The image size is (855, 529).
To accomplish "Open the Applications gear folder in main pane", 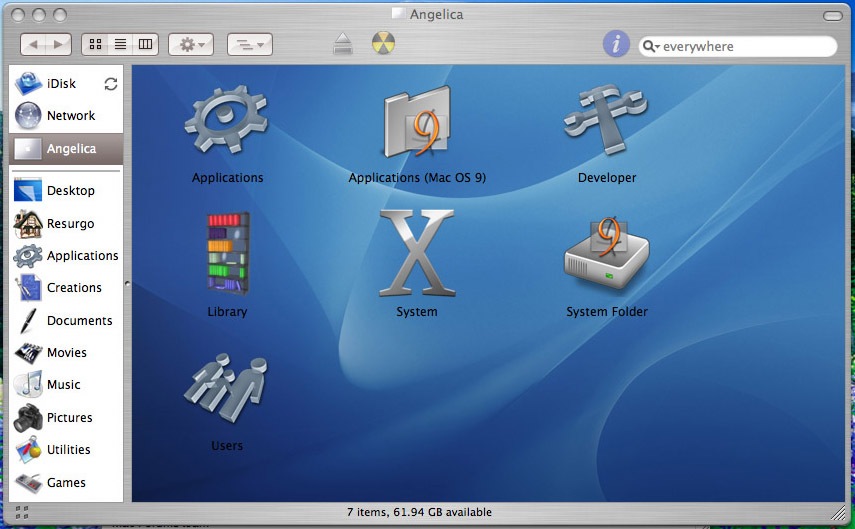I will [x=227, y=121].
